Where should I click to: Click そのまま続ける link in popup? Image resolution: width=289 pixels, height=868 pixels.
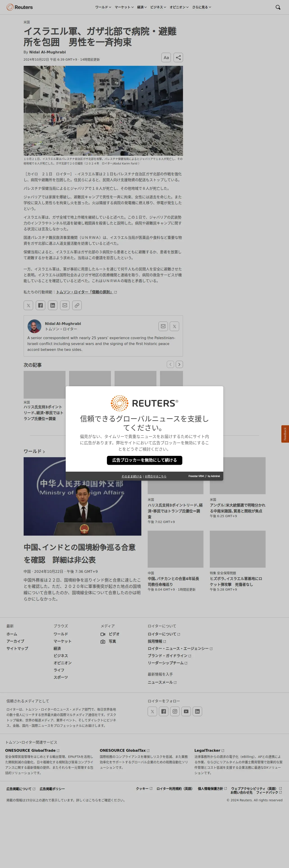131,476
